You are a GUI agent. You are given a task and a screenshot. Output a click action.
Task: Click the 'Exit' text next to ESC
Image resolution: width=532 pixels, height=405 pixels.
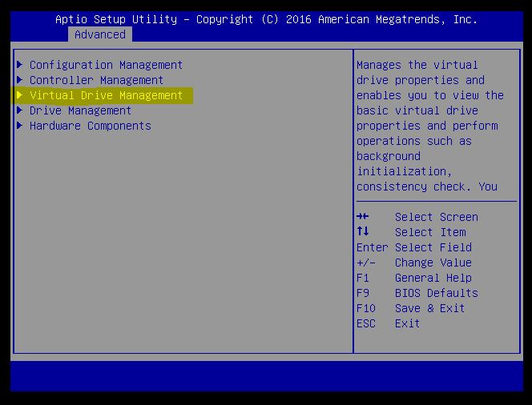(x=408, y=323)
